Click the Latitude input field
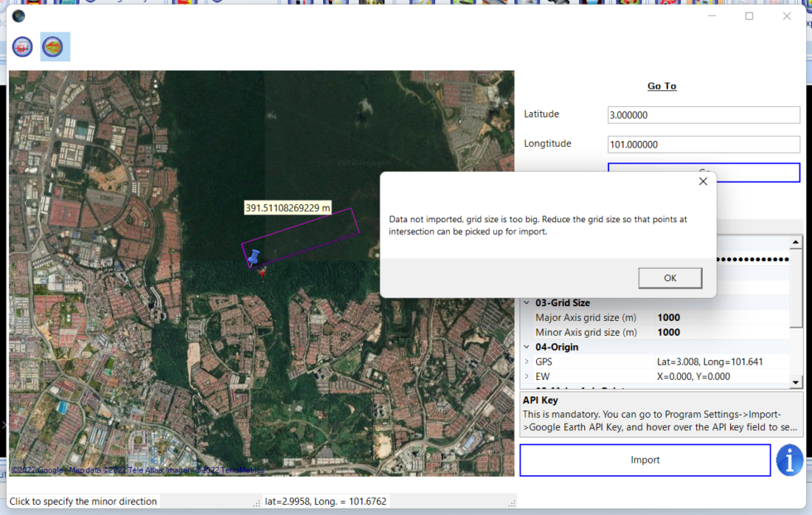 pos(703,114)
